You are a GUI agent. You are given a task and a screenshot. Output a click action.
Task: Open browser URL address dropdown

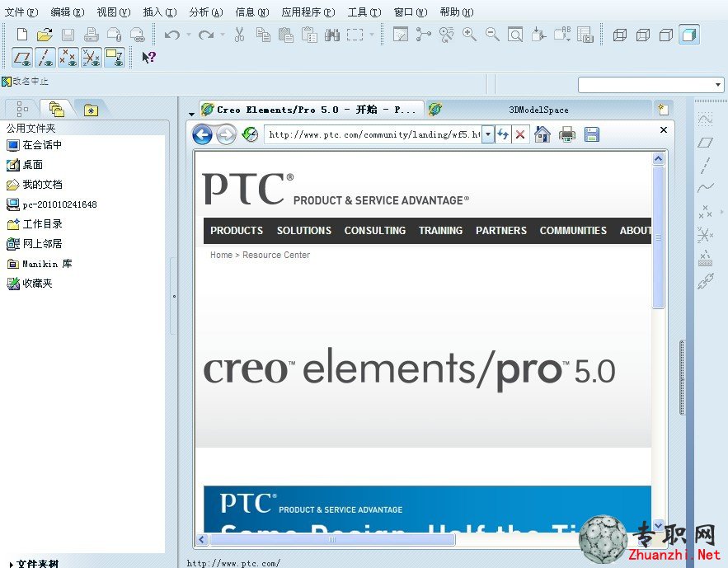(x=487, y=134)
